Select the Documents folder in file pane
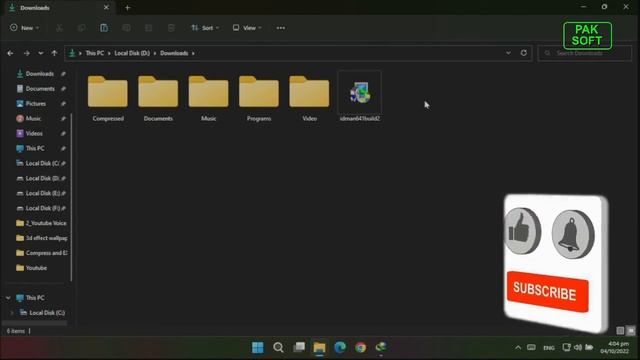Screen dimensions: 640x360 [158, 98]
